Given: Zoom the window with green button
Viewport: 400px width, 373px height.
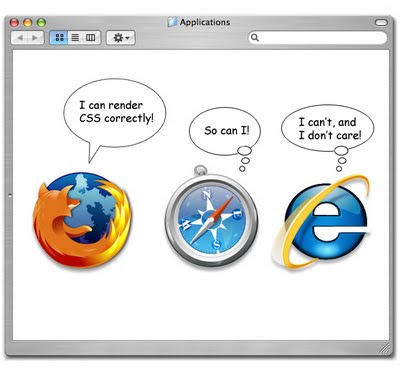Looking at the screenshot, I should [x=41, y=23].
